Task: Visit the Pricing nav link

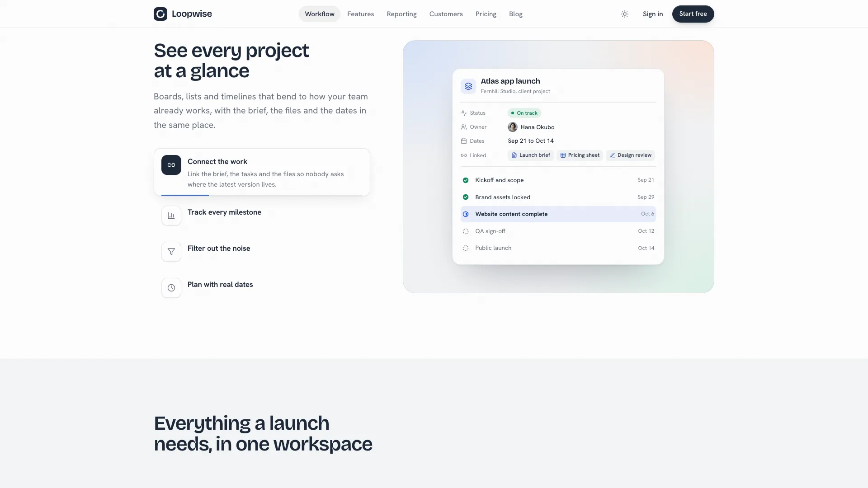Action: pos(486,14)
